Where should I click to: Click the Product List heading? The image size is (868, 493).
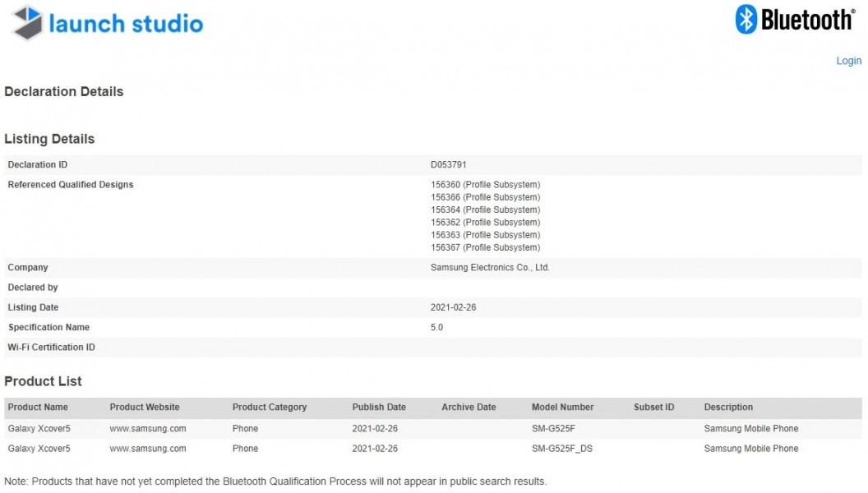coord(43,381)
